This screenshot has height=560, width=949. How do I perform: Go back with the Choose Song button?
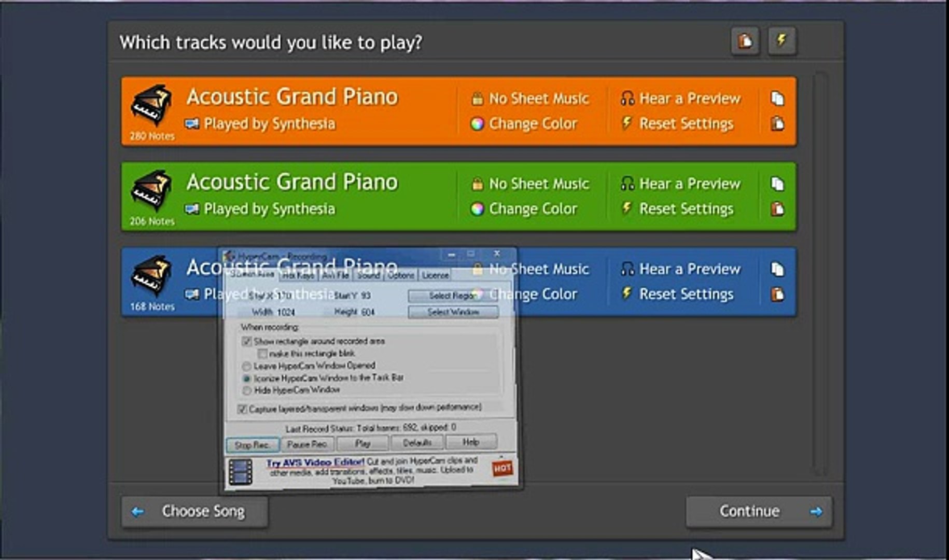(195, 511)
